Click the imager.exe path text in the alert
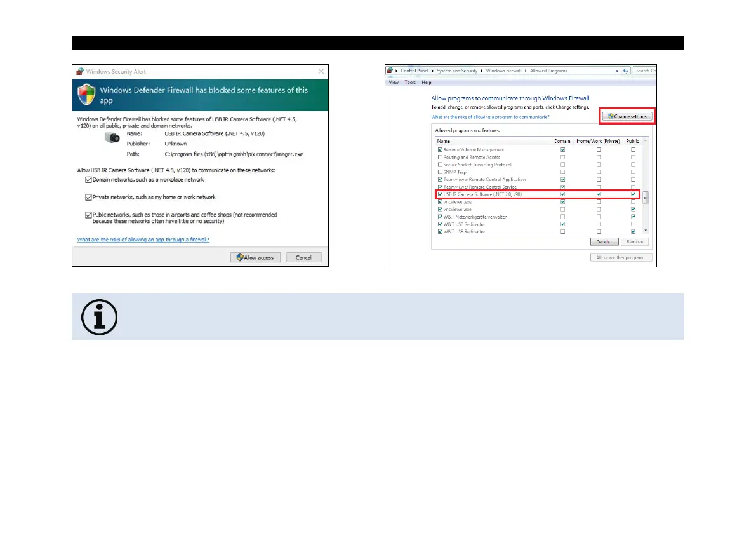 click(x=234, y=154)
